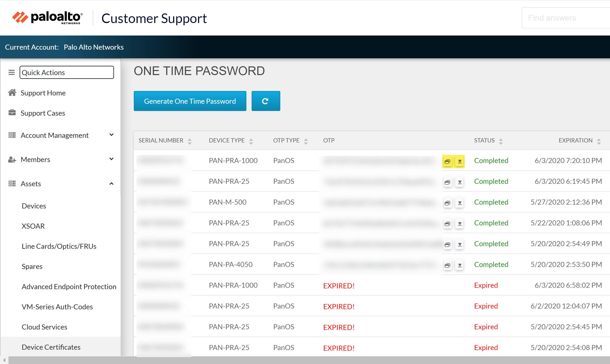
Task: Click Generate One Time Password button
Action: tap(190, 101)
